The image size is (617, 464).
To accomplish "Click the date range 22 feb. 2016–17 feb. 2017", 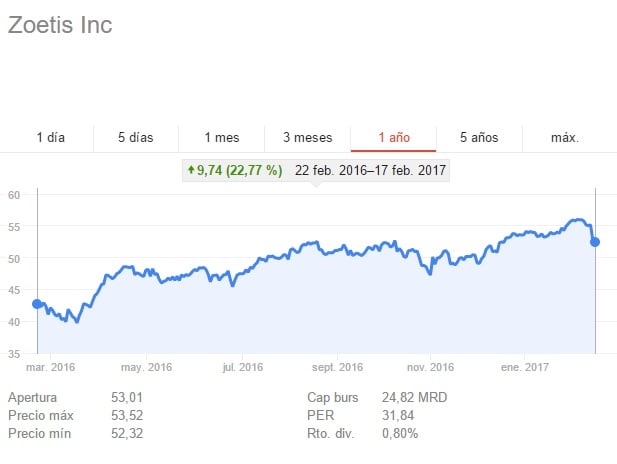I will pyautogui.click(x=370, y=171).
